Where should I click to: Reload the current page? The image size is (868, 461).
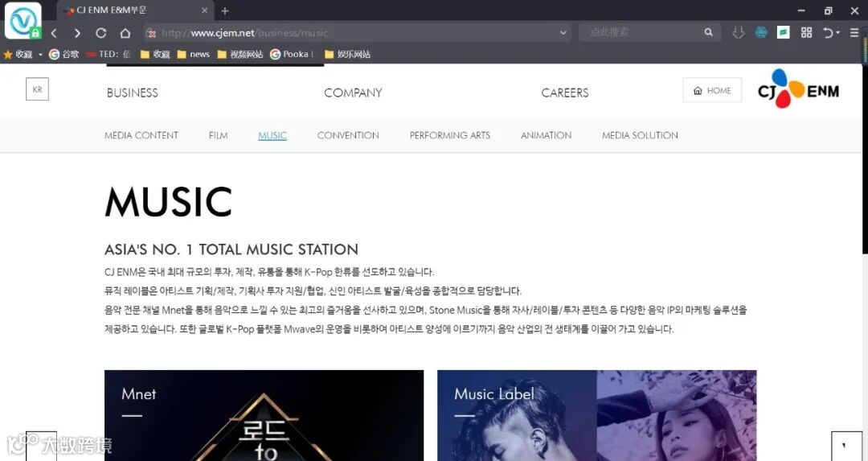pos(100,33)
